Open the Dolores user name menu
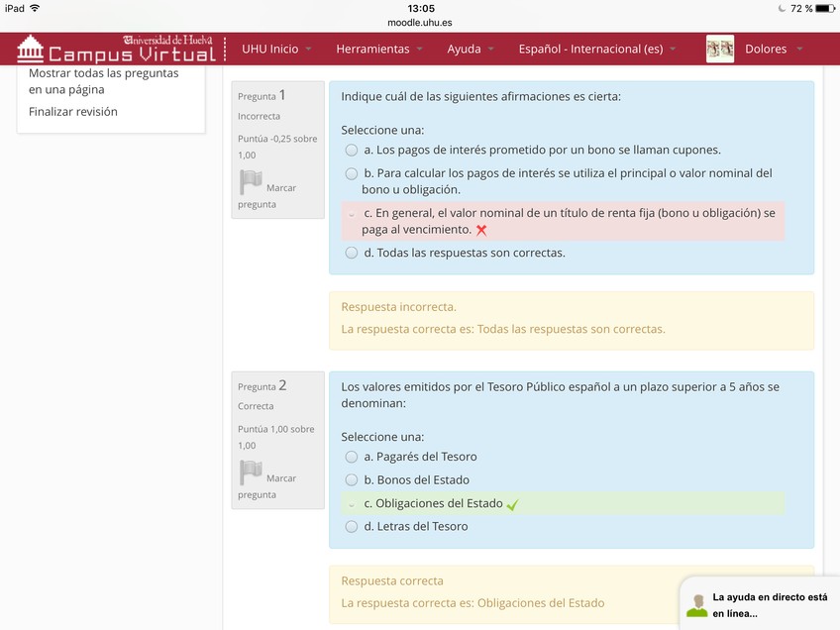This screenshot has width=840, height=630. click(x=766, y=49)
